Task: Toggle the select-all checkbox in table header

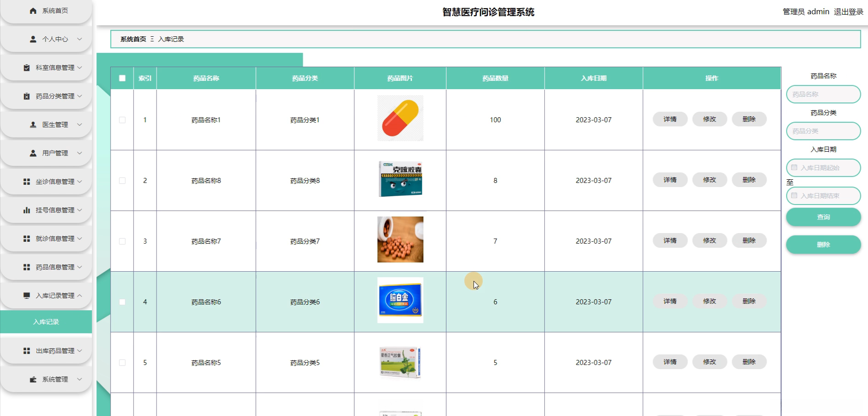Action: pos(122,78)
